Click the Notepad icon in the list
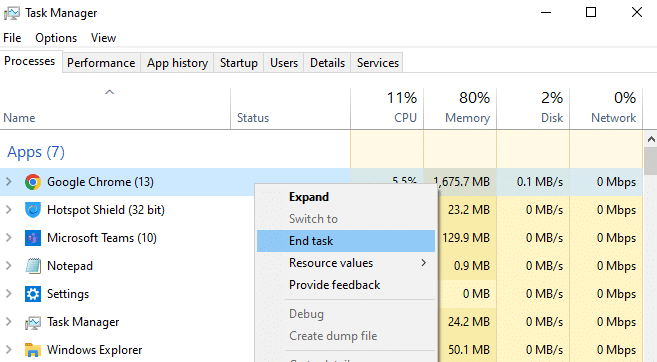This screenshot has height=362, width=657. (33, 266)
